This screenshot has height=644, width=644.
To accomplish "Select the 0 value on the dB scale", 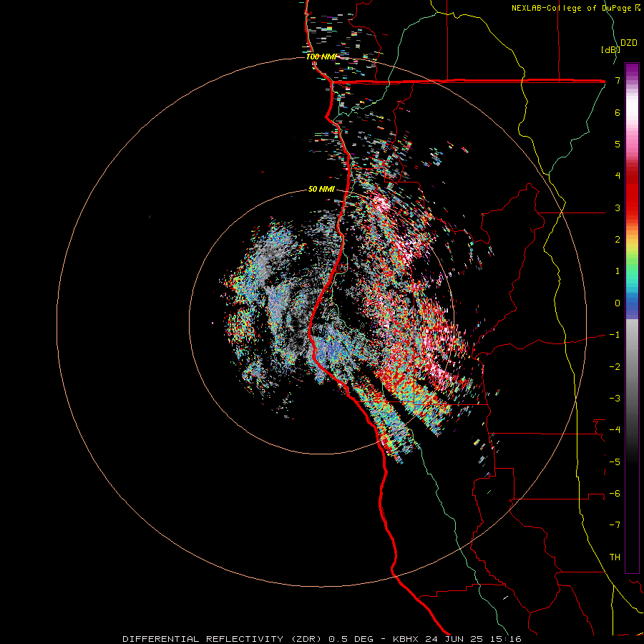I will (x=618, y=303).
